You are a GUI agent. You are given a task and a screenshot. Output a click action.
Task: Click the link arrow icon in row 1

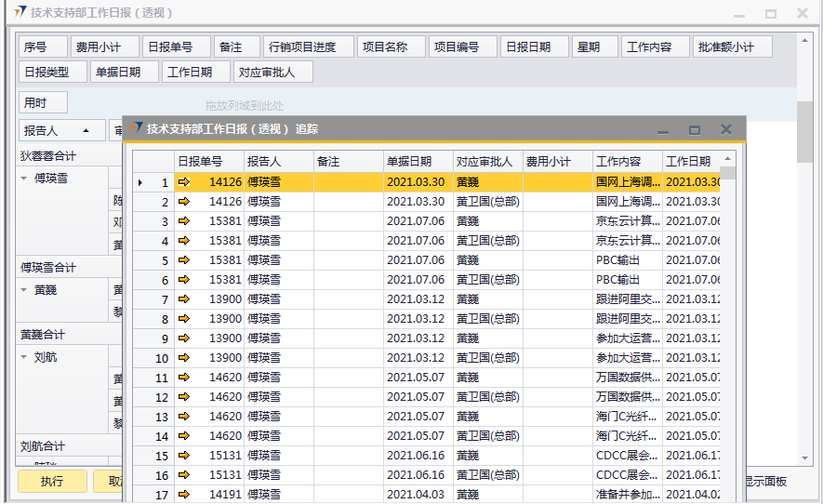[183, 182]
